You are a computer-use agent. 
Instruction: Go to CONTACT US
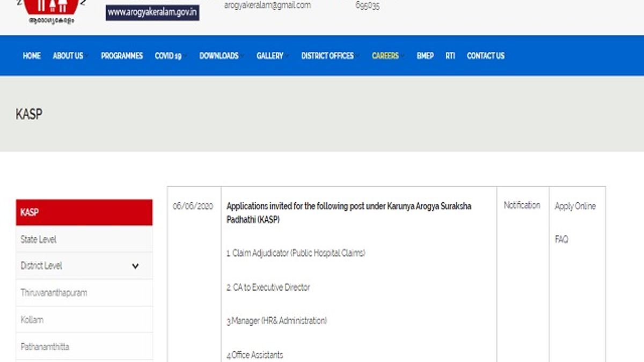click(x=485, y=55)
